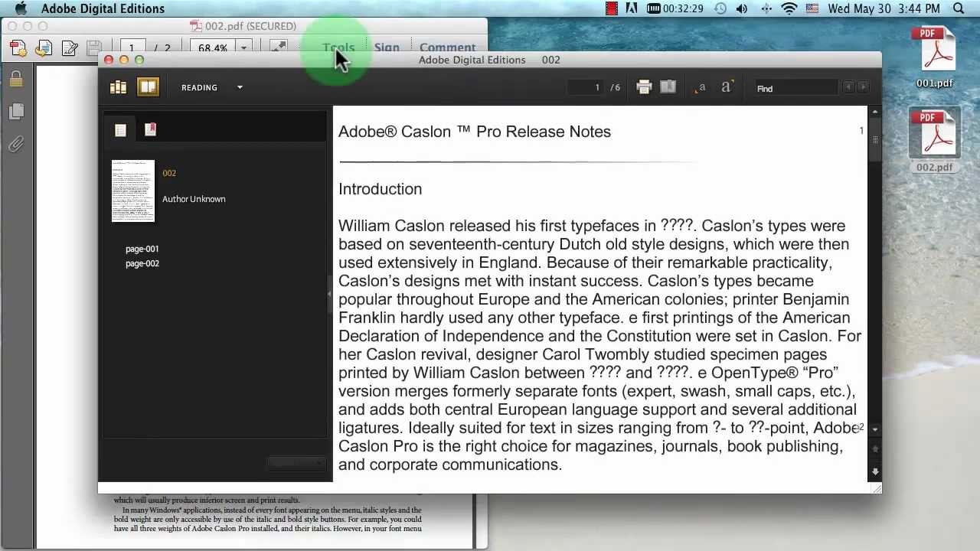The height and width of the screenshot is (551, 980).
Task: Toggle the page layout view icon
Action: (x=668, y=87)
